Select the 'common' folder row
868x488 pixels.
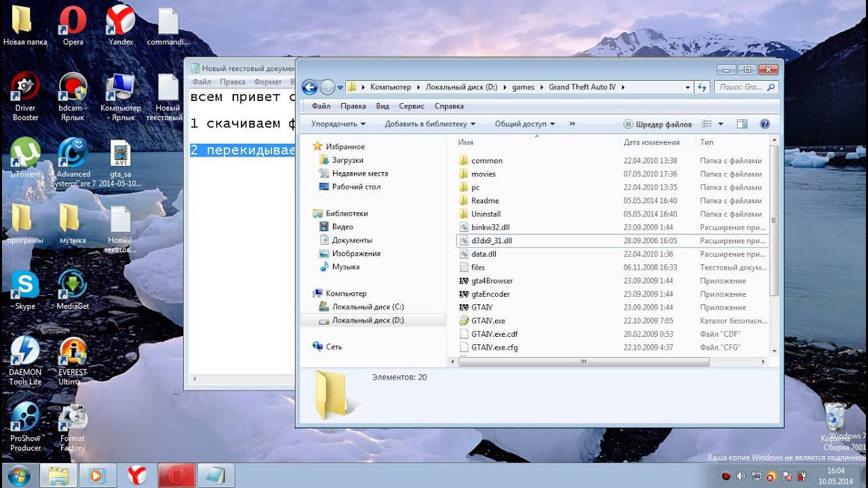tap(612, 161)
